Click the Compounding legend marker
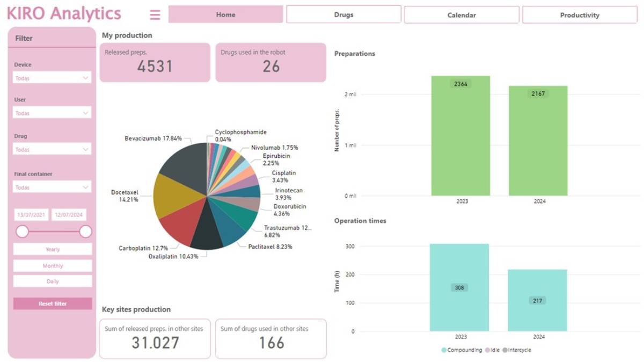The image size is (644, 362). (x=444, y=350)
